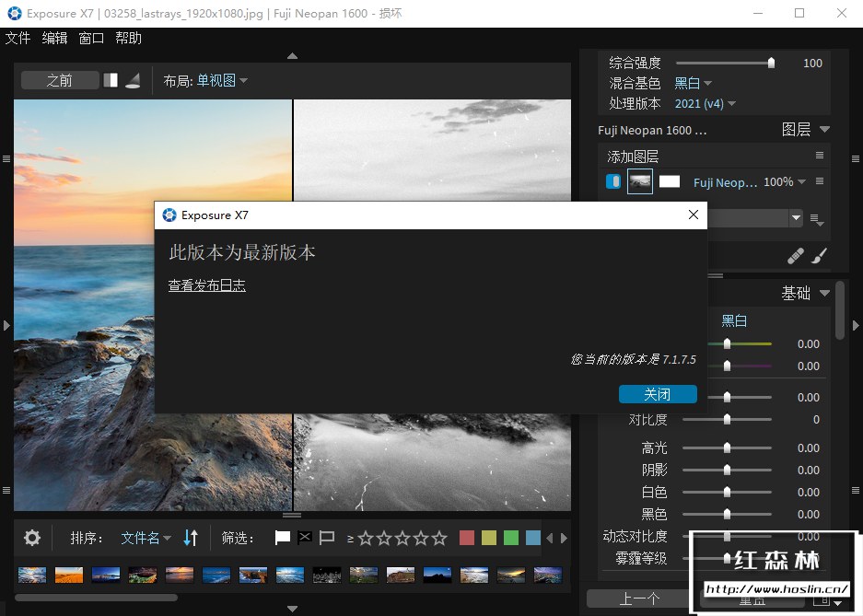
Task: Expand the 图层 panel menu arrow
Action: point(824,129)
